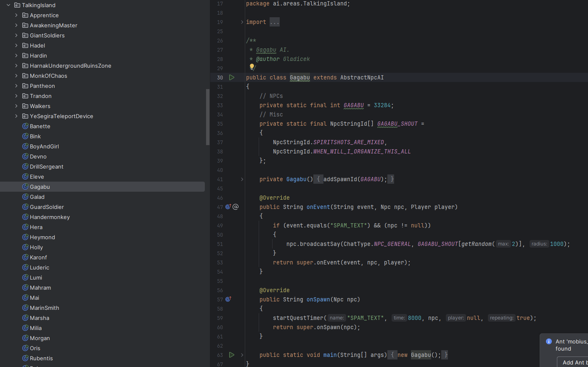588x367 pixels.
Task: Open the Rubentis class file
Action: [x=41, y=358]
